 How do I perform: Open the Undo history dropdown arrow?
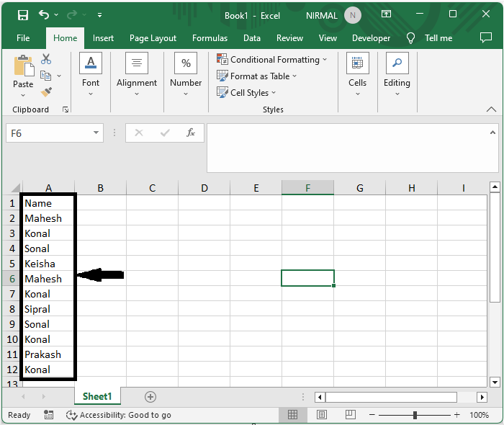pyautogui.click(x=56, y=15)
